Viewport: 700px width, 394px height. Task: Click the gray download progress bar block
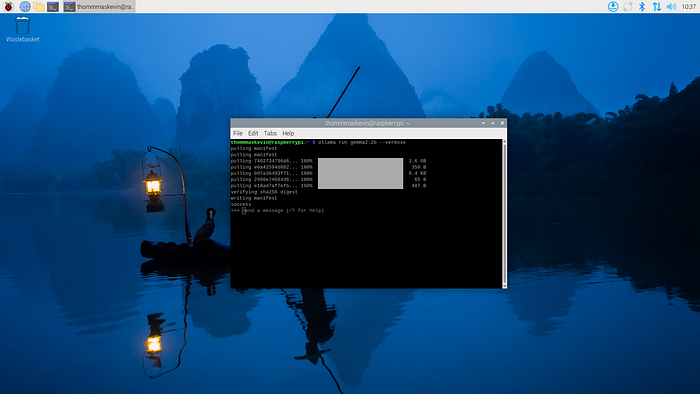(x=360, y=173)
